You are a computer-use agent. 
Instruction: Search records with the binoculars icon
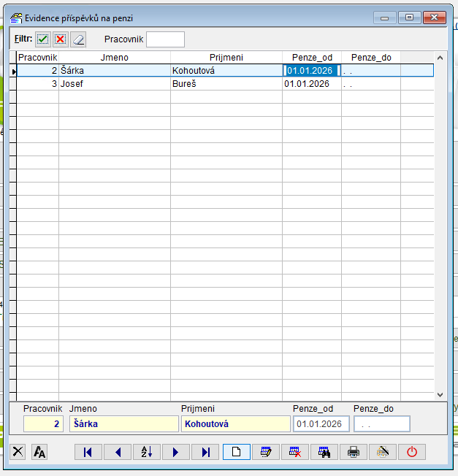click(324, 452)
